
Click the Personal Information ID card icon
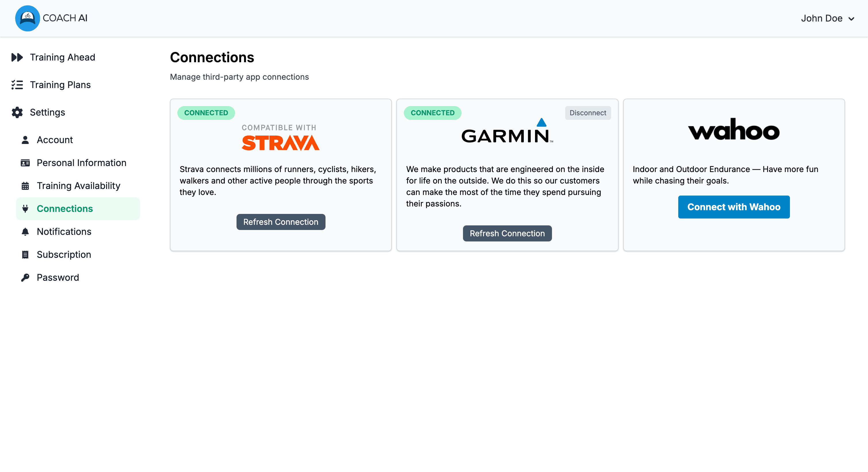[x=25, y=163]
